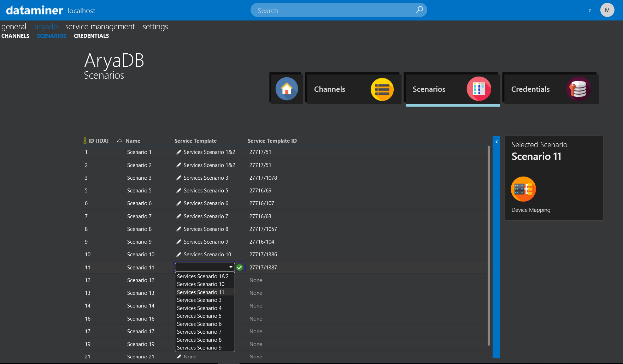The height and width of the screenshot is (364, 623).
Task: Click the dataminer logo
Action: tap(34, 10)
